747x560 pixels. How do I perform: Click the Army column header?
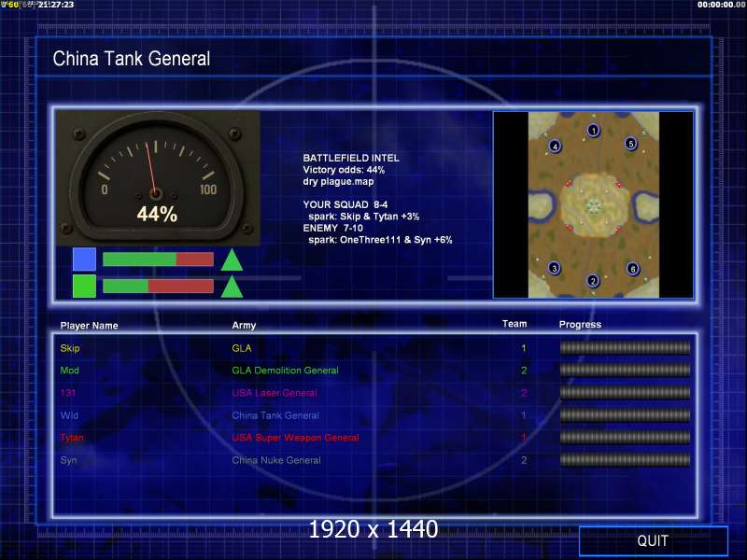point(244,325)
